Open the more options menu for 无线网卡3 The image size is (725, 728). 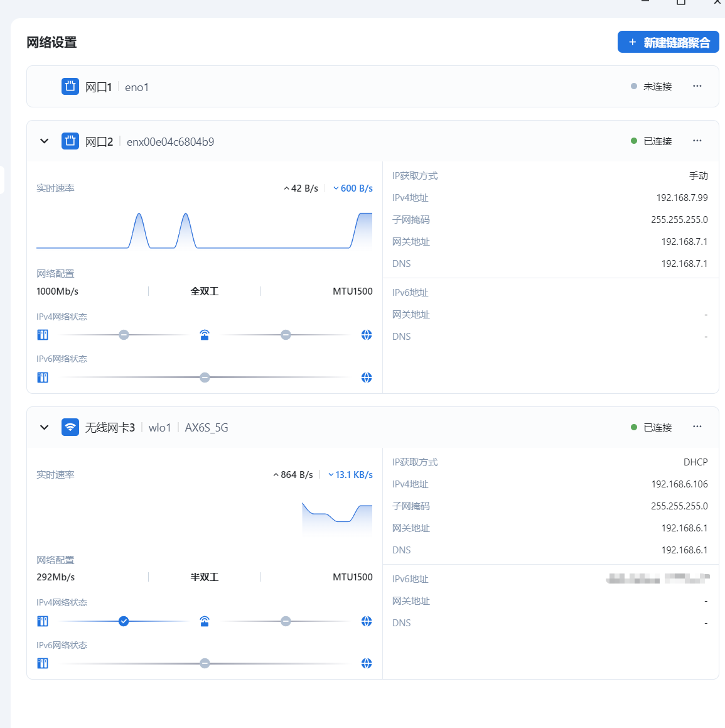coord(697,426)
